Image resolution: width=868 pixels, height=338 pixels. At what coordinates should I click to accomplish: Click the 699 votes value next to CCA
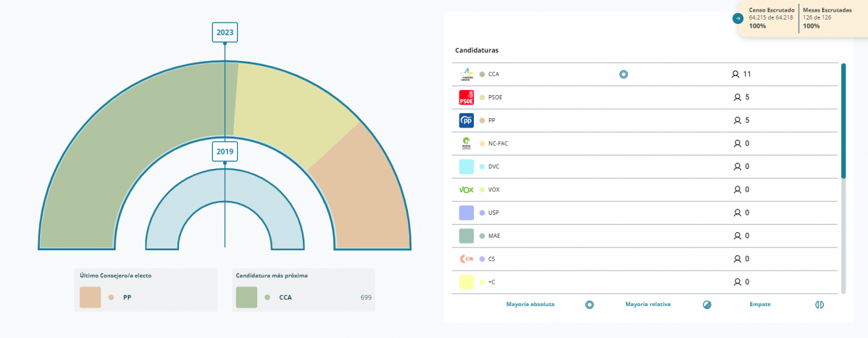366,297
